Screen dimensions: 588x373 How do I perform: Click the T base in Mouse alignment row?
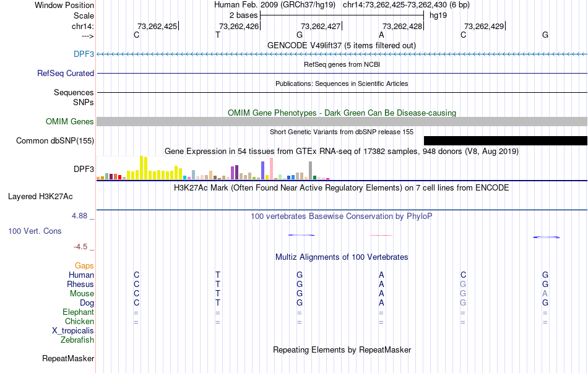(x=218, y=294)
